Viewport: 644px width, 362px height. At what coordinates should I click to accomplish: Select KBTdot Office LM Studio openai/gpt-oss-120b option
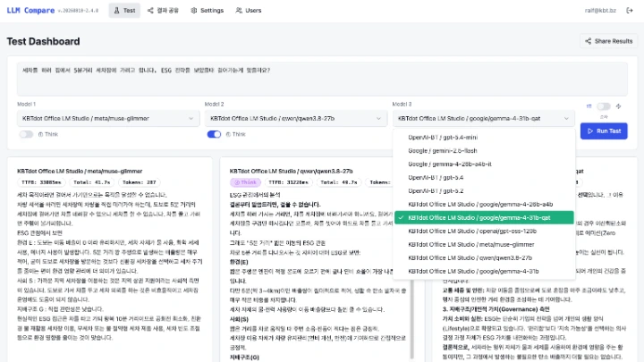pyautogui.click(x=484, y=232)
